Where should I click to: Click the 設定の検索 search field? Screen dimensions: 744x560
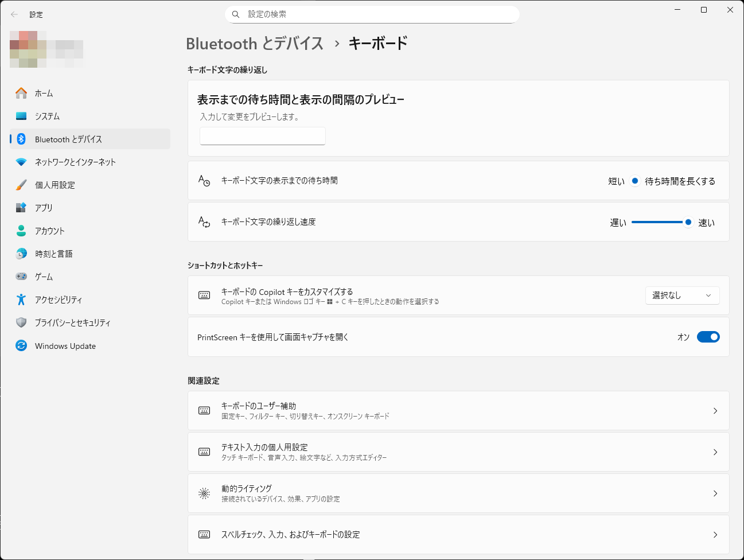pyautogui.click(x=372, y=14)
